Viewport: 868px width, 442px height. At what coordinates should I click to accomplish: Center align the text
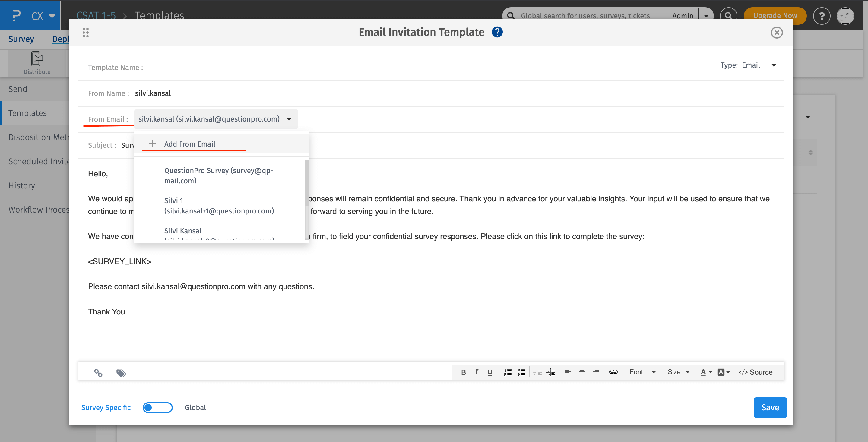pyautogui.click(x=581, y=372)
